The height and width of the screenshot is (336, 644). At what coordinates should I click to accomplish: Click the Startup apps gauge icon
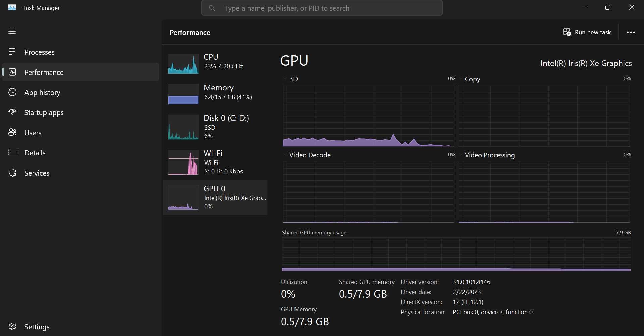(x=12, y=112)
